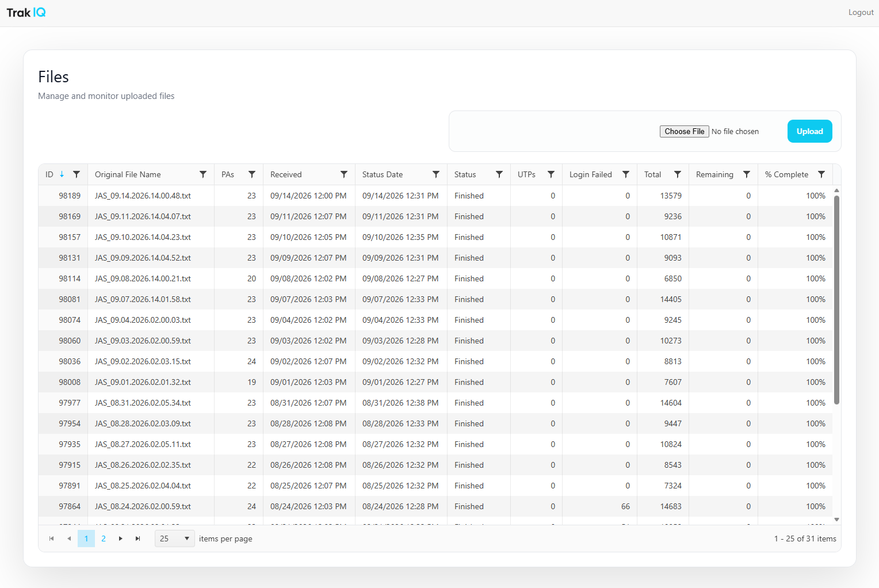Select file JAS_08.24.2026.02.00.59.txt

(x=143, y=506)
